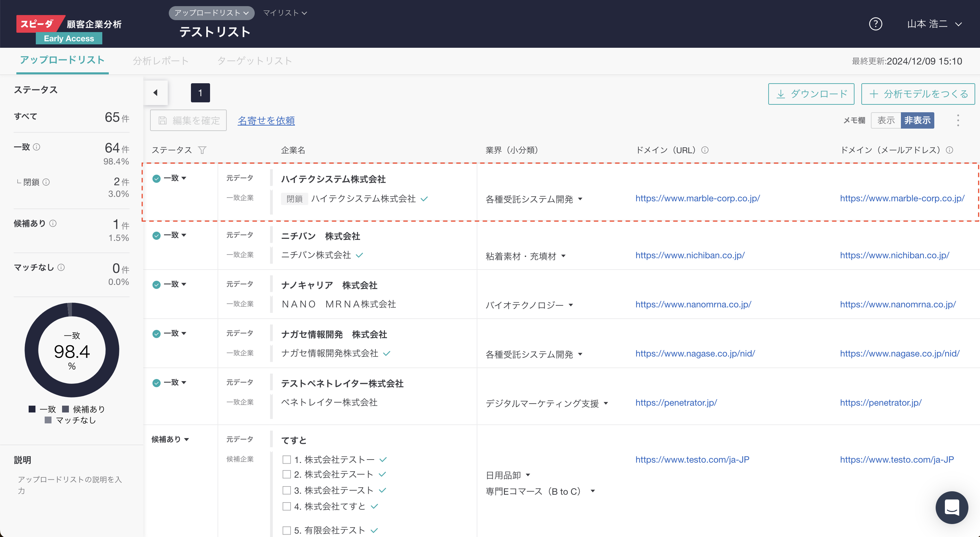Expand the アップロードリスト dropdown in header
Screen dimensions: 980x537
pyautogui.click(x=211, y=13)
